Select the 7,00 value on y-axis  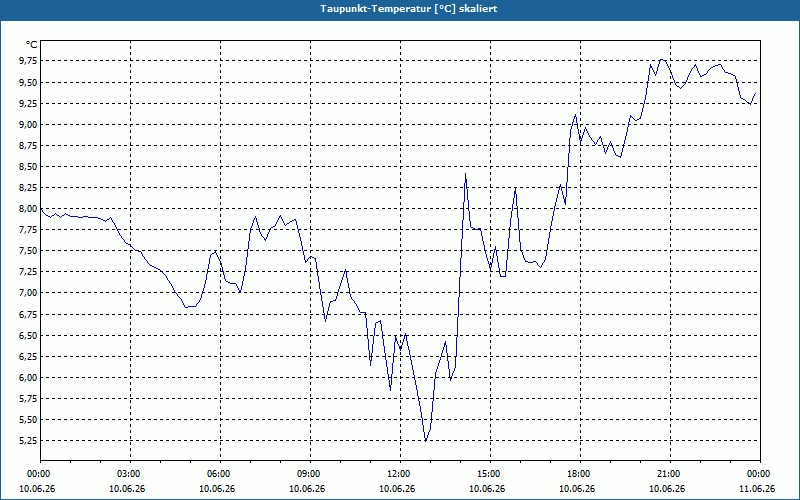[27, 293]
